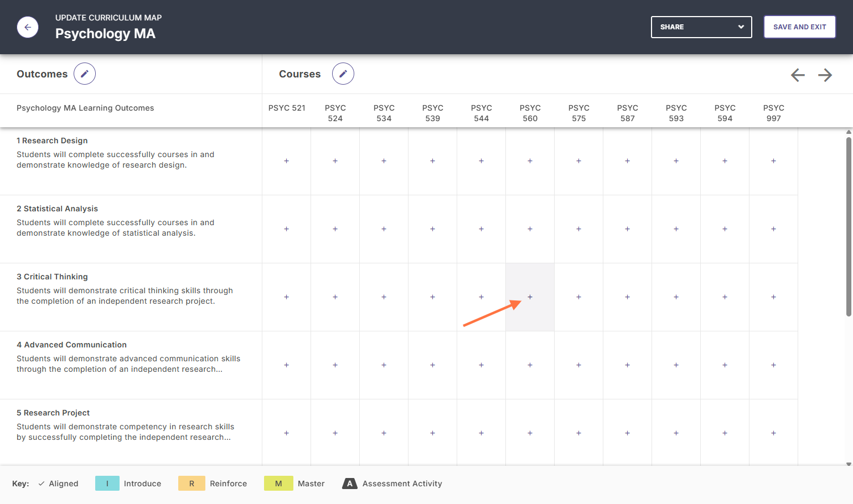Click the 5 Research Project outcome title
This screenshot has height=504, width=853.
53,413
